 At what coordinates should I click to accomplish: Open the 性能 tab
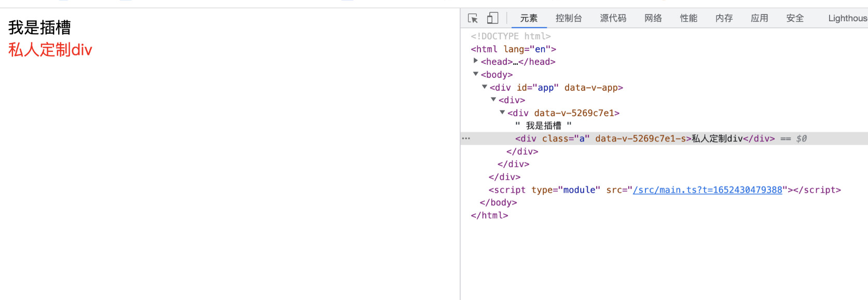pyautogui.click(x=688, y=18)
